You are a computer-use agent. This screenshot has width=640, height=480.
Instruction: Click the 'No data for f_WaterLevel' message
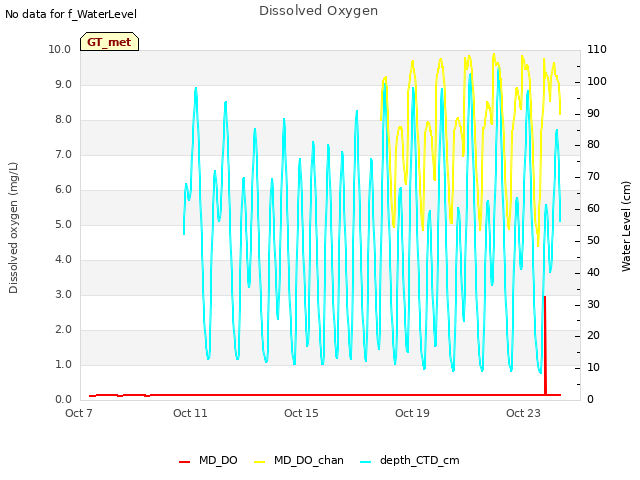71,14
